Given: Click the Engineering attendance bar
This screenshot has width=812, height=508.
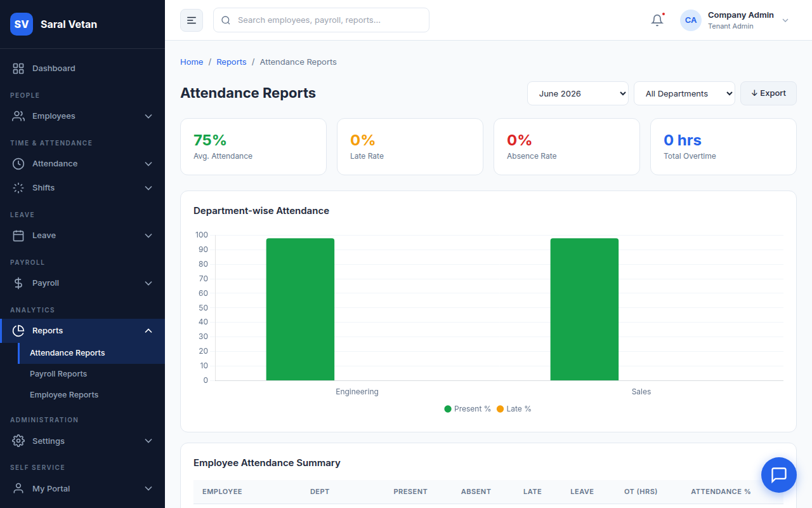Looking at the screenshot, I should click(x=300, y=309).
